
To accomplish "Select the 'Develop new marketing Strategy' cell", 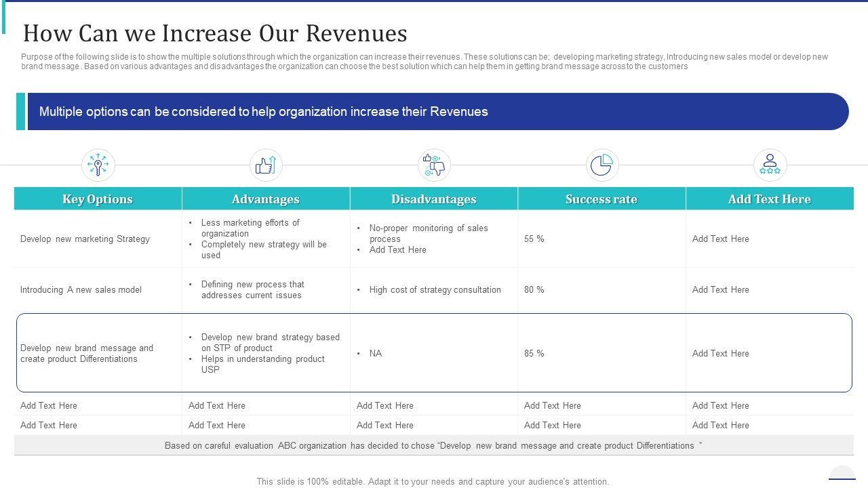I will (85, 239).
